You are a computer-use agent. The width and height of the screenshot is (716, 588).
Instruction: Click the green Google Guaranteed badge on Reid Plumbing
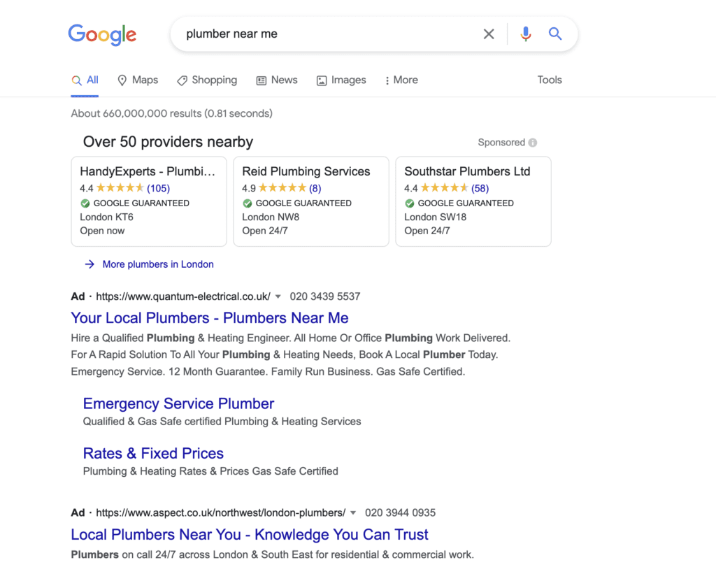point(247,203)
